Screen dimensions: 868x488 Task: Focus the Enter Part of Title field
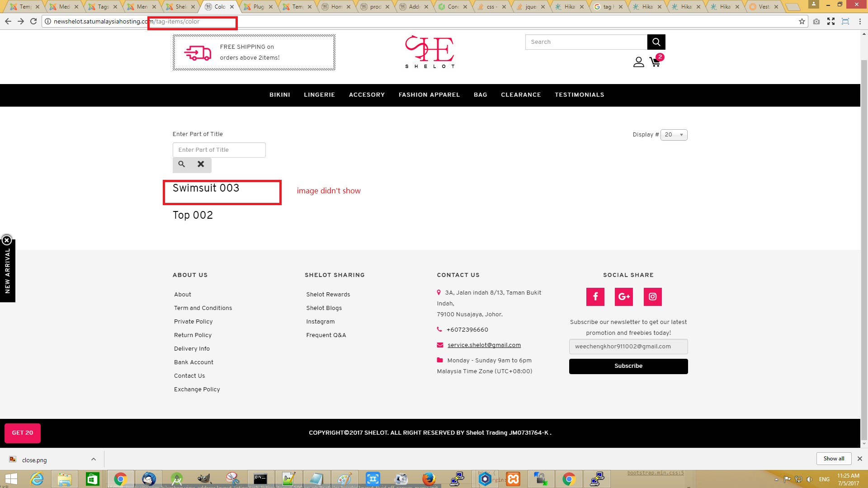coord(219,150)
